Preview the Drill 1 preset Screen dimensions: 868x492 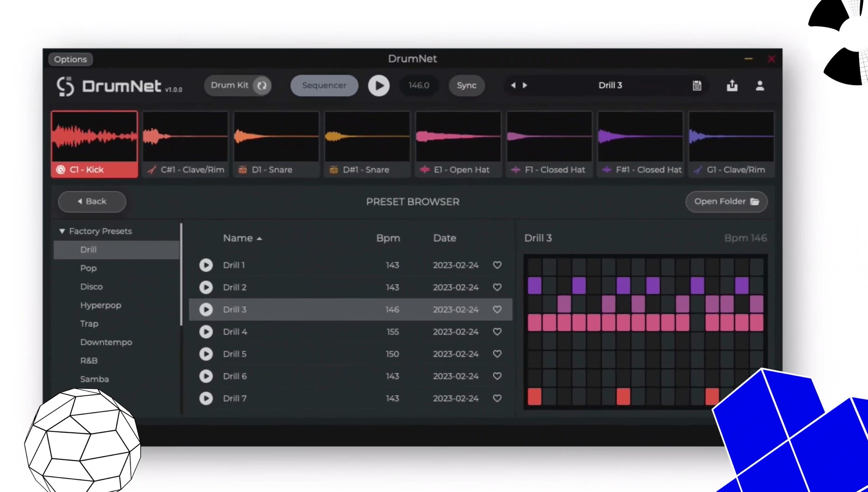click(206, 265)
